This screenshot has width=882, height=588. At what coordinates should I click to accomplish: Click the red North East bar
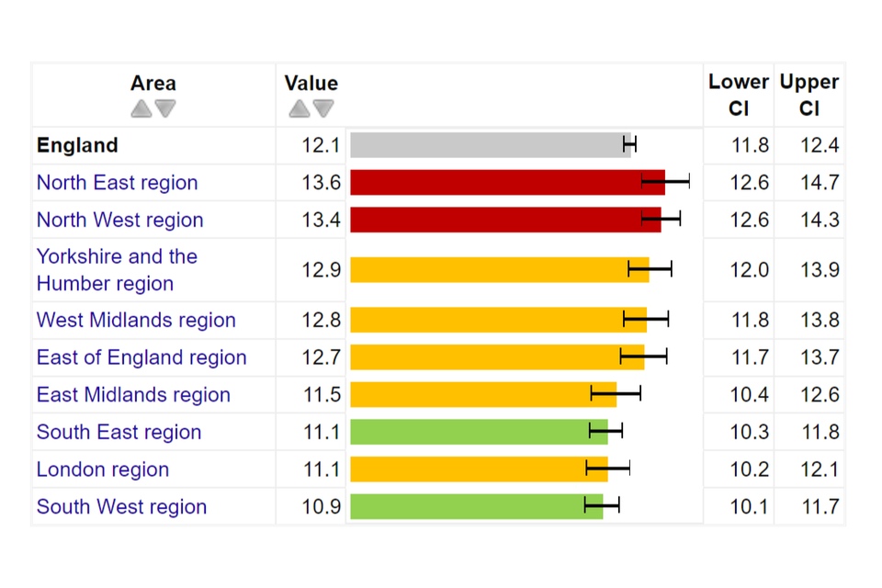click(x=507, y=183)
